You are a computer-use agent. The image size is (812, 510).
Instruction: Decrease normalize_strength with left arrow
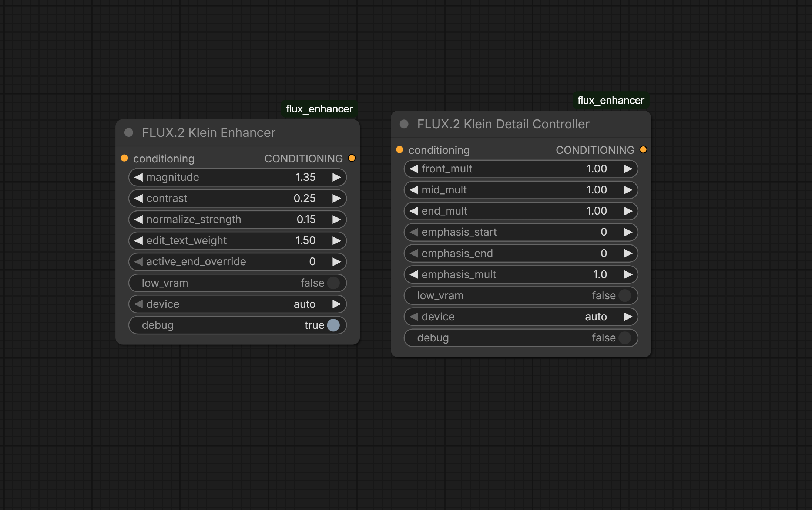tap(138, 219)
